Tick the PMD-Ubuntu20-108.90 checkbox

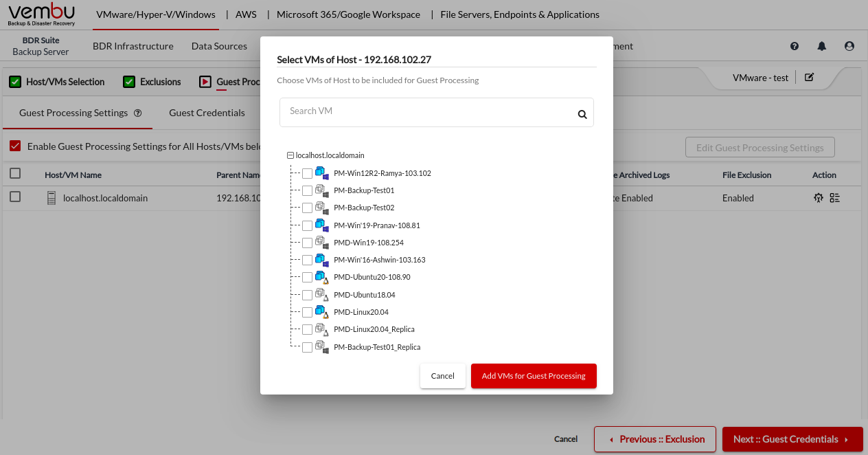pos(307,277)
